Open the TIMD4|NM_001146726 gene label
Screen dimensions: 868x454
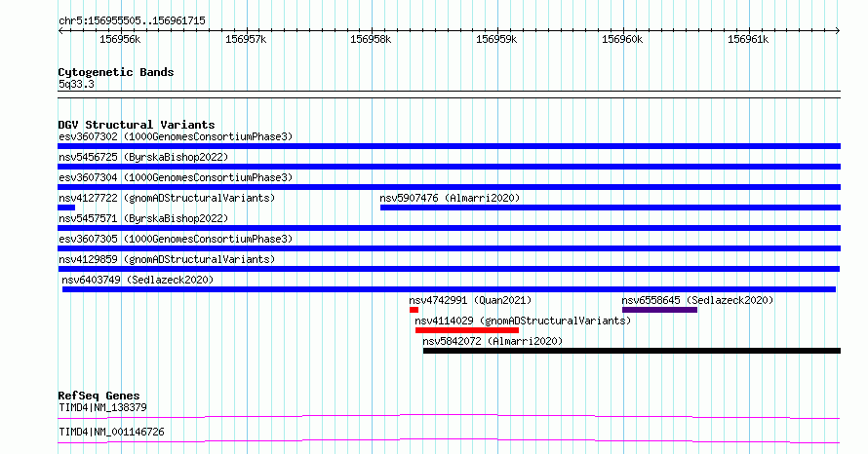pyautogui.click(x=111, y=432)
